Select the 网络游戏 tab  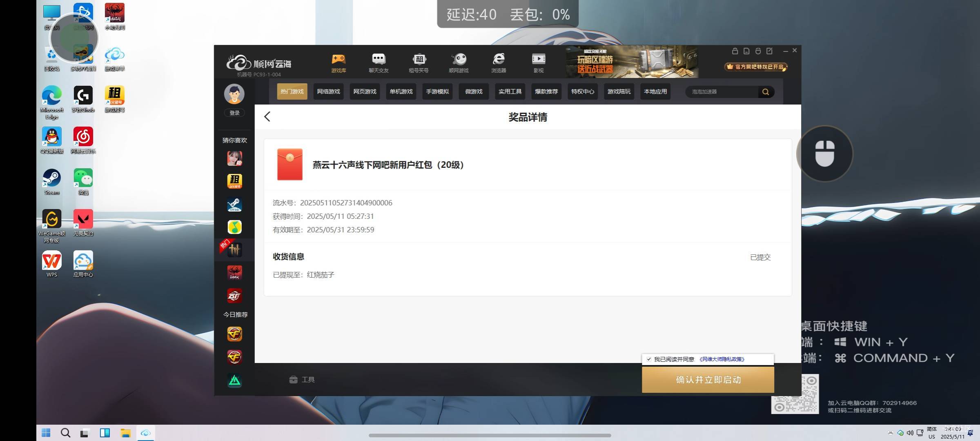(329, 91)
